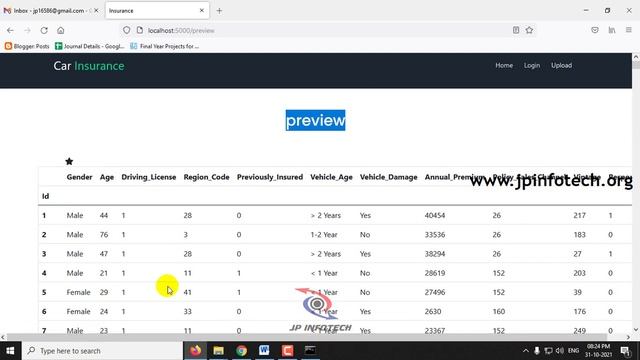Viewport: 640px width, 360px height.
Task: Open Journal Details Google bookmark
Action: (x=89, y=46)
